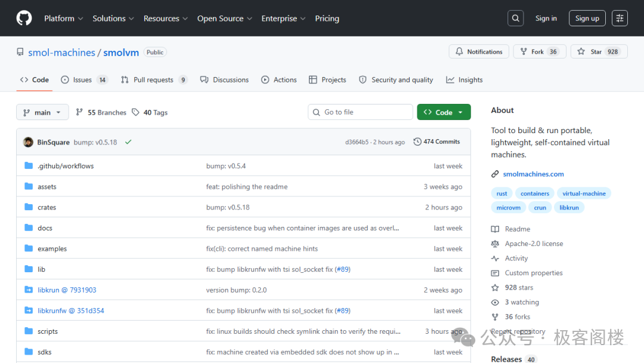Open the Discussions tab
Viewport: 644px width, 363px height.
coord(224,80)
